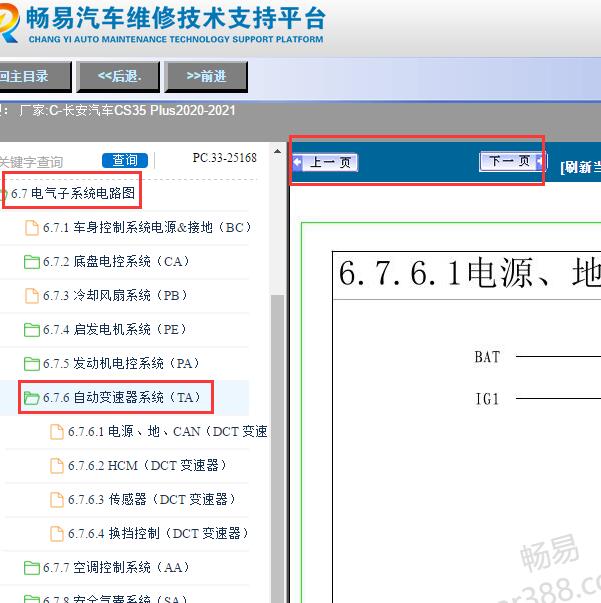Expand folder icon of 6.7.5 发动机电控系统
The width and height of the screenshot is (601, 603).
32,363
